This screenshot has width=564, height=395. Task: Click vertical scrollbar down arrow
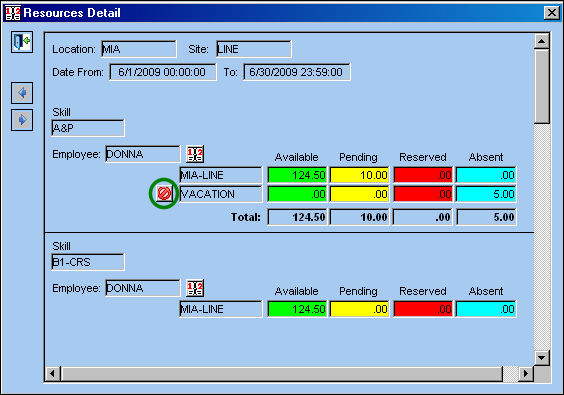coord(542,358)
